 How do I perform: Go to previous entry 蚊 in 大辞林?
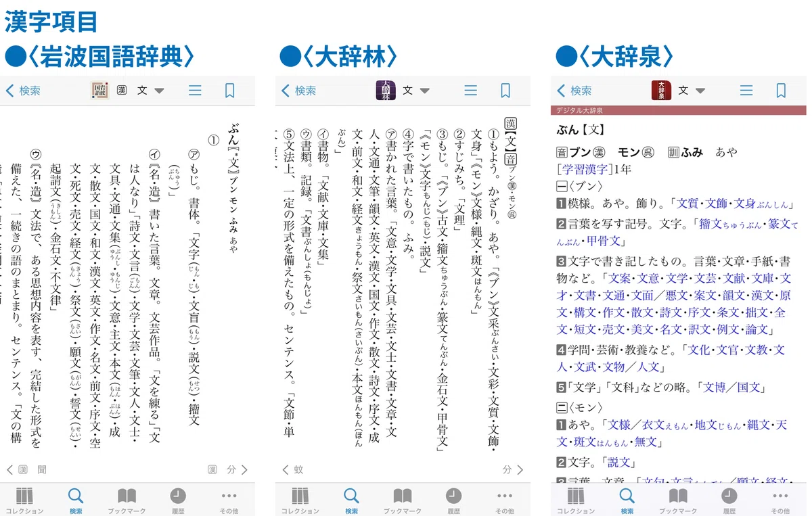[x=292, y=469]
